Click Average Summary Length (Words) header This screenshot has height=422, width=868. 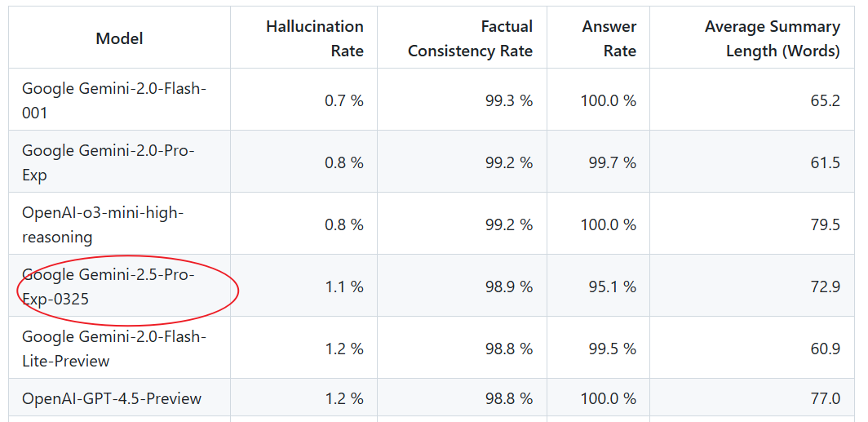[752, 38]
